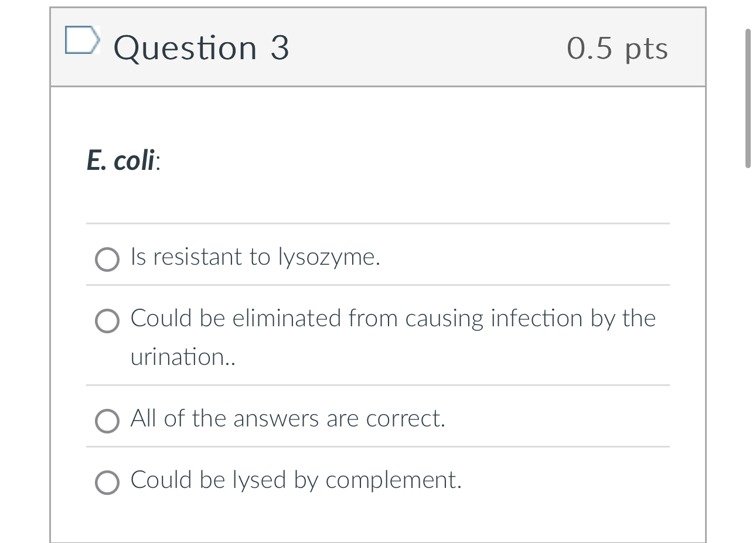Click the word 'correct' in the third answer
Image resolution: width=756 pixels, height=543 pixels.
[406, 419]
